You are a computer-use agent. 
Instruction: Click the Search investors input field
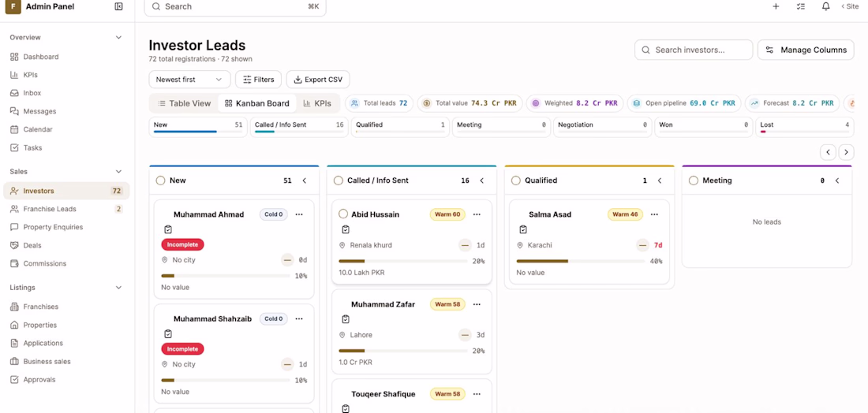694,50
